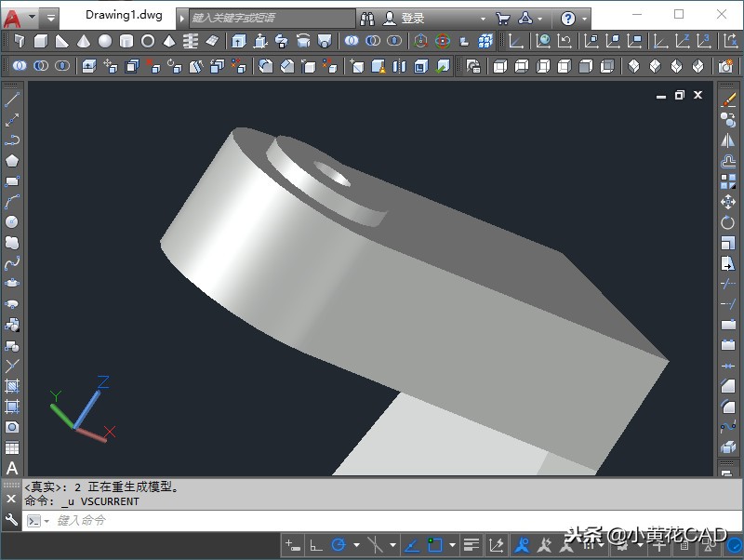Open the Autodesk App Store cart icon
The height and width of the screenshot is (560, 744).
[502, 18]
